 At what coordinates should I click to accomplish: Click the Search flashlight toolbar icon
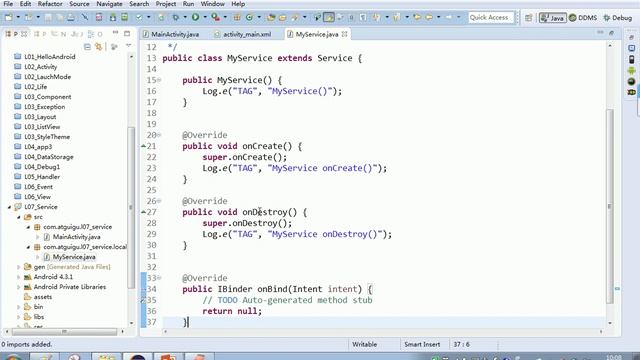(x=295, y=17)
